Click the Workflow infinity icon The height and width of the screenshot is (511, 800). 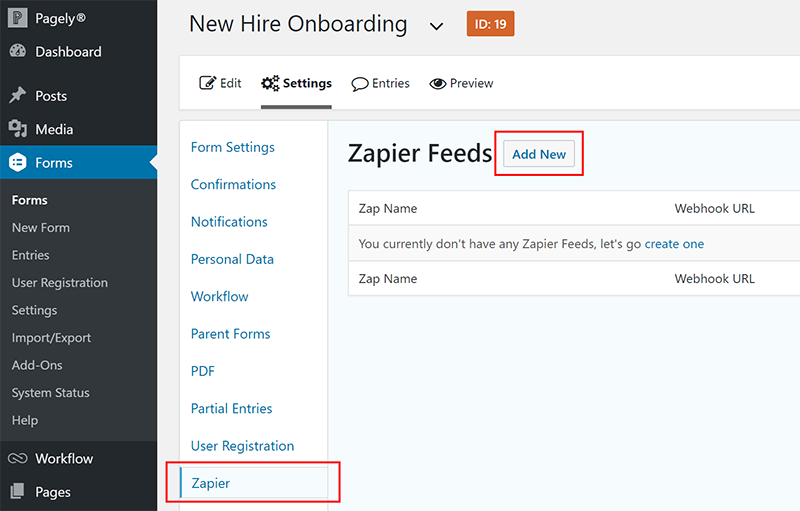pyautogui.click(x=17, y=458)
